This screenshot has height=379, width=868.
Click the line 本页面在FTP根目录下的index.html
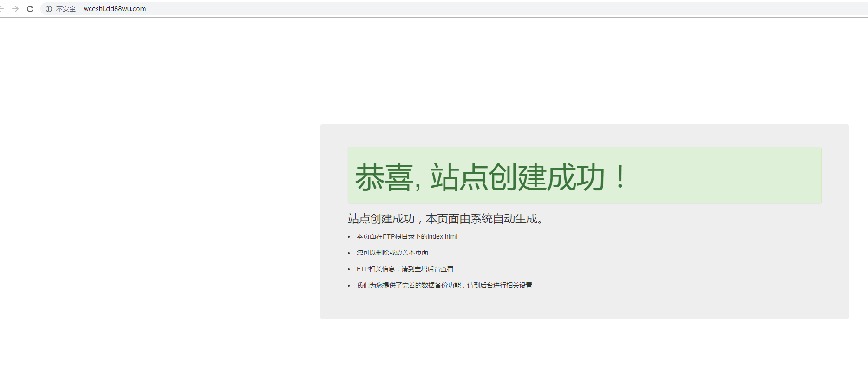click(407, 236)
